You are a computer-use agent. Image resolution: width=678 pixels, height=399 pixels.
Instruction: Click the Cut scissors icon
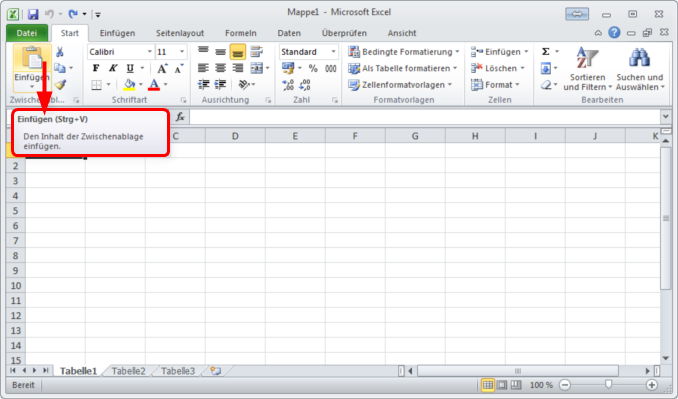(x=60, y=52)
